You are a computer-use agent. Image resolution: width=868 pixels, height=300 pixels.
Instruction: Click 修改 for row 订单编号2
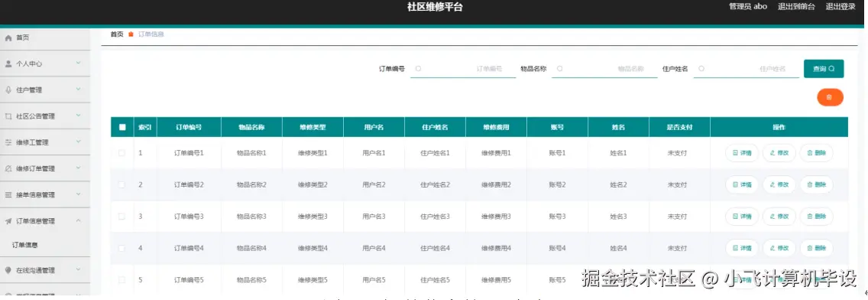[779, 184]
